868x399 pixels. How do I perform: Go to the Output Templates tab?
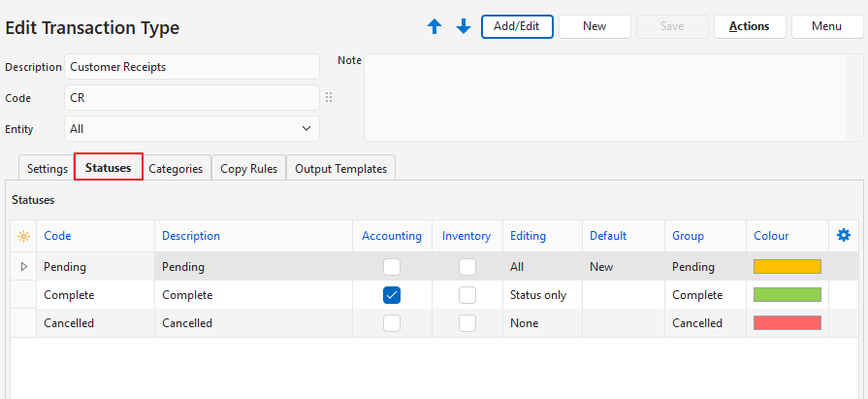(x=340, y=168)
